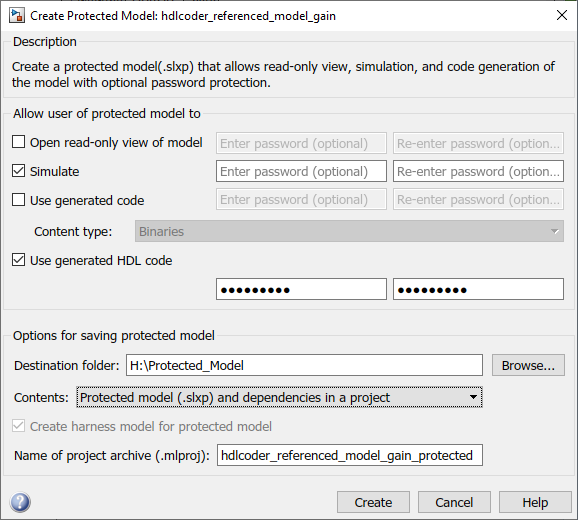Click the Destination folder path field
The height and width of the screenshot is (520, 578).
[304, 365]
